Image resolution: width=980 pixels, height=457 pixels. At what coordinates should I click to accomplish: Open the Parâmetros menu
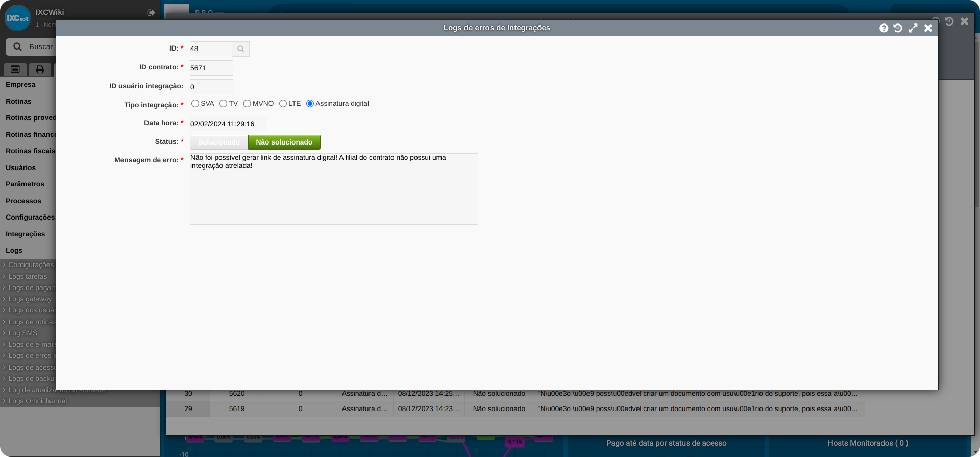[x=25, y=184]
